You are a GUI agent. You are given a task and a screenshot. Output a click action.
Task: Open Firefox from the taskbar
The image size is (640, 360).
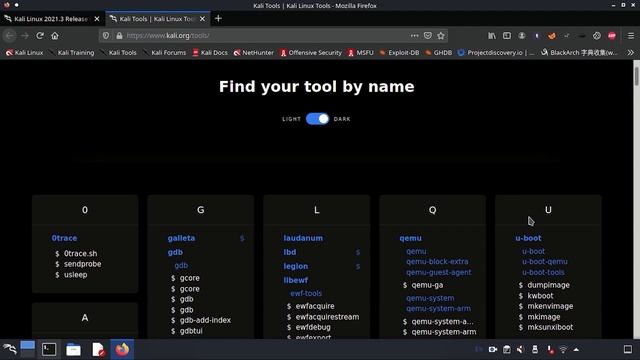click(x=122, y=349)
